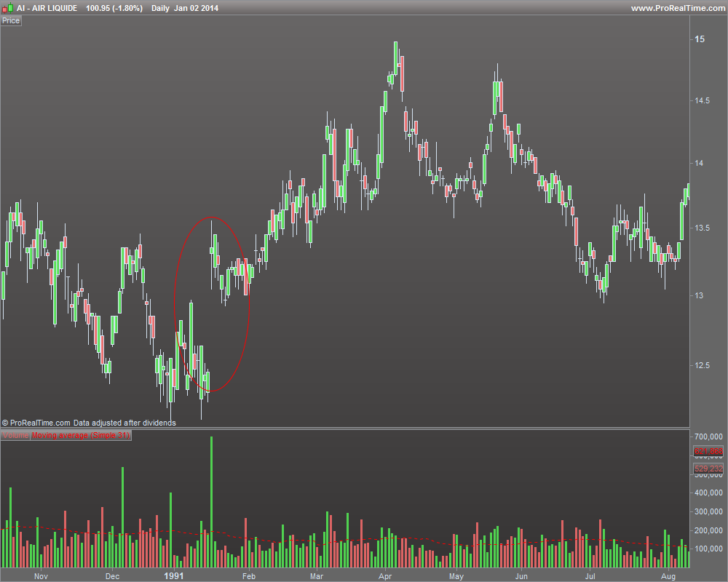Image resolution: width=728 pixels, height=582 pixels.
Task: Click the tallest green volume bar in January
Action: (211, 502)
